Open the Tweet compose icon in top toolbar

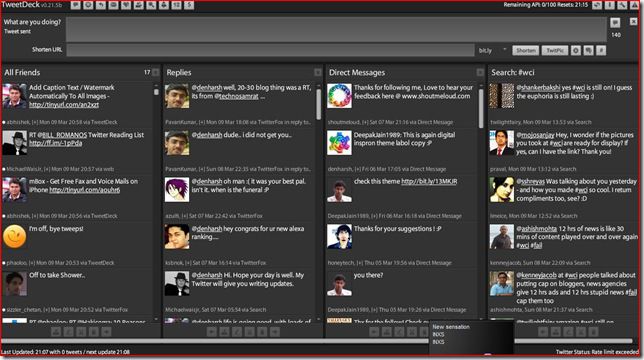pyautogui.click(x=76, y=5)
